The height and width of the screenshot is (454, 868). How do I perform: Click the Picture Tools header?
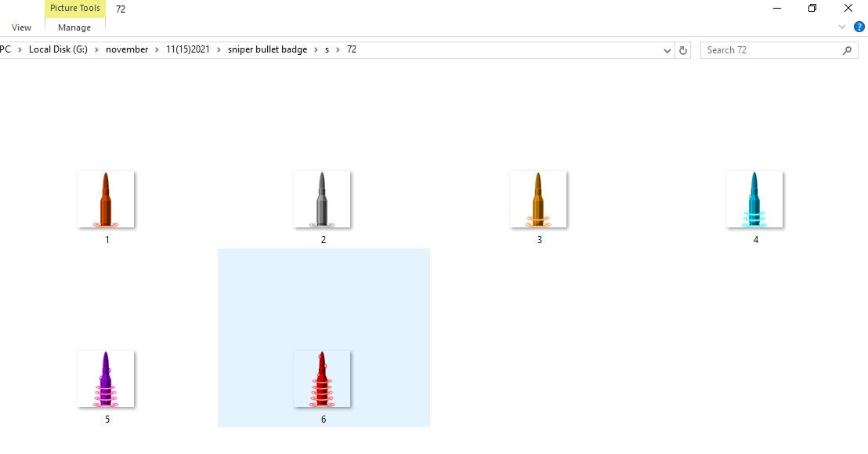point(74,8)
